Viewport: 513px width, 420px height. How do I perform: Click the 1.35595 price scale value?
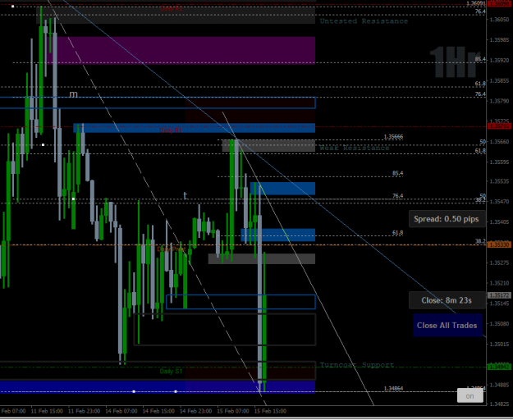pos(499,162)
